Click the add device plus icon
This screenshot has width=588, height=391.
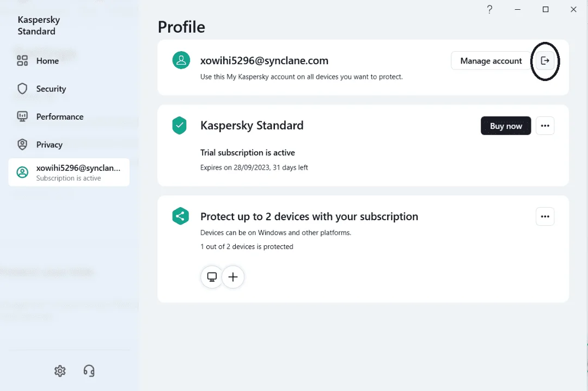[x=233, y=277]
